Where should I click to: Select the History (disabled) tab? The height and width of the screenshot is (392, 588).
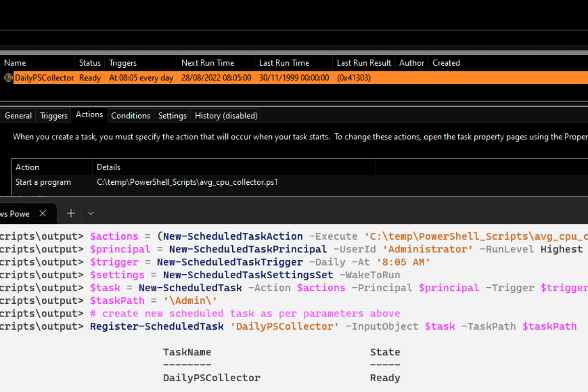click(226, 115)
